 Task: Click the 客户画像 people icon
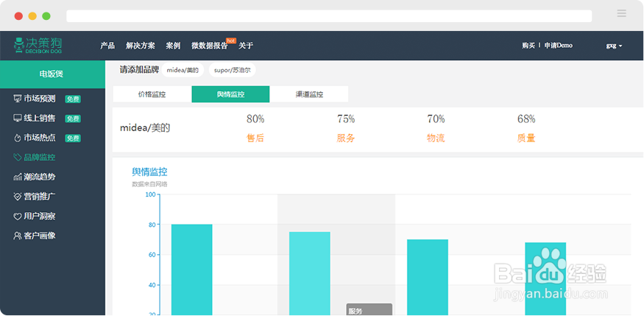coord(17,236)
